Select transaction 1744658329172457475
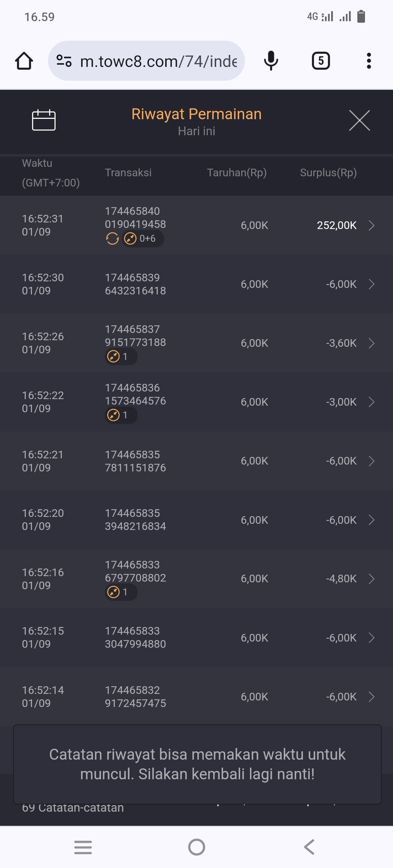 point(135,696)
